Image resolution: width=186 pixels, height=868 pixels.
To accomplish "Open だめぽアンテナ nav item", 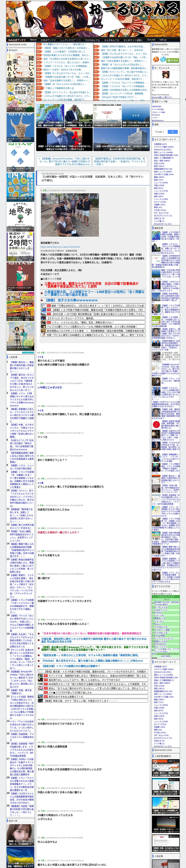I will click(48, 40).
